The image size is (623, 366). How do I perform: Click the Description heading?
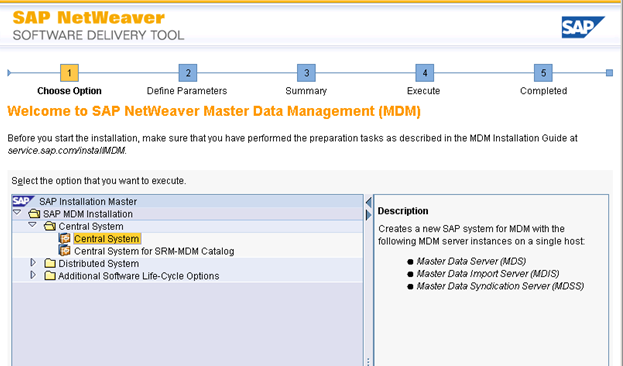[x=403, y=211]
